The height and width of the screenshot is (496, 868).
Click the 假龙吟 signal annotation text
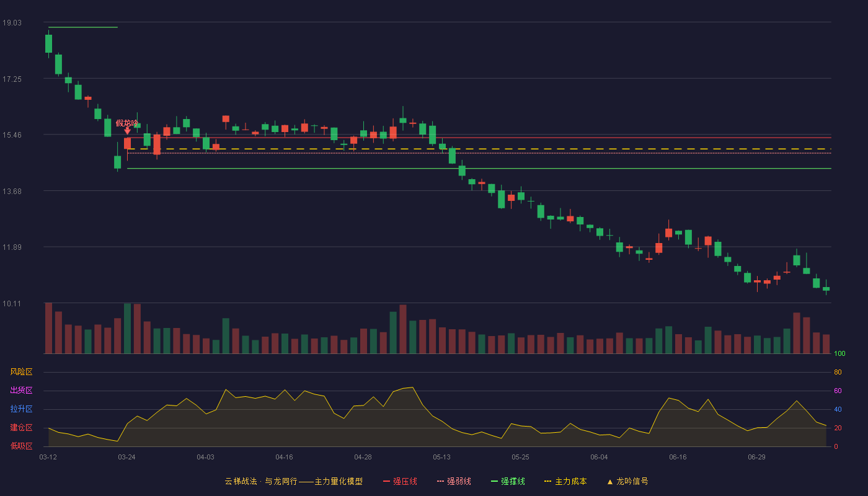(x=127, y=123)
